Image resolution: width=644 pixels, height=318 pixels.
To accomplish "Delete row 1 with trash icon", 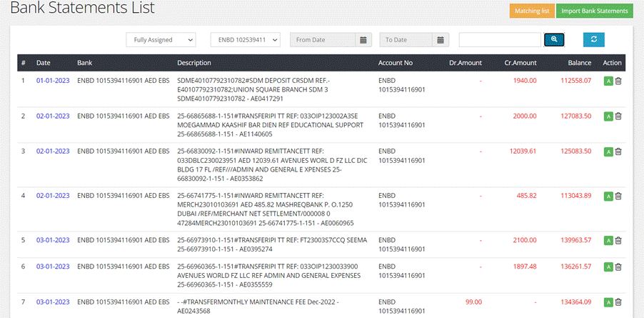I will [x=618, y=81].
